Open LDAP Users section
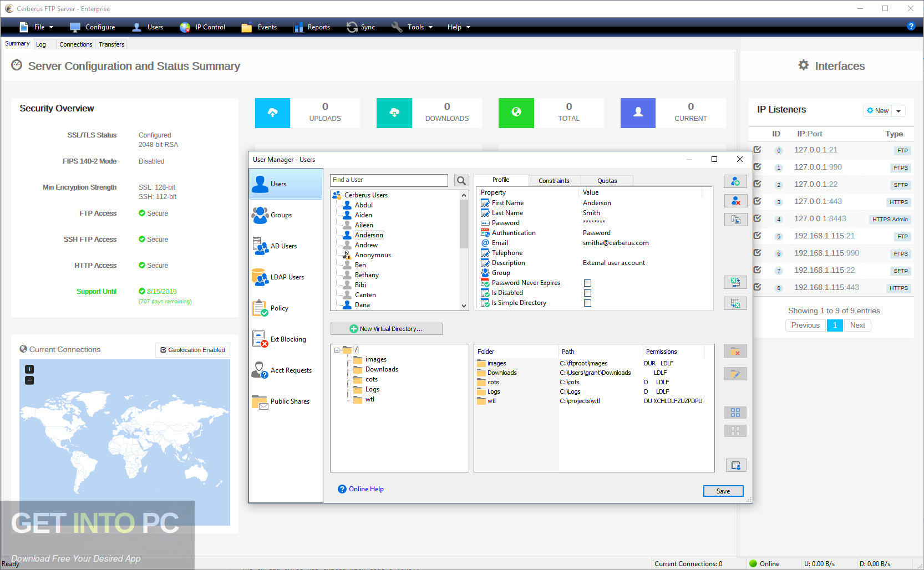This screenshot has width=924, height=570. (286, 277)
